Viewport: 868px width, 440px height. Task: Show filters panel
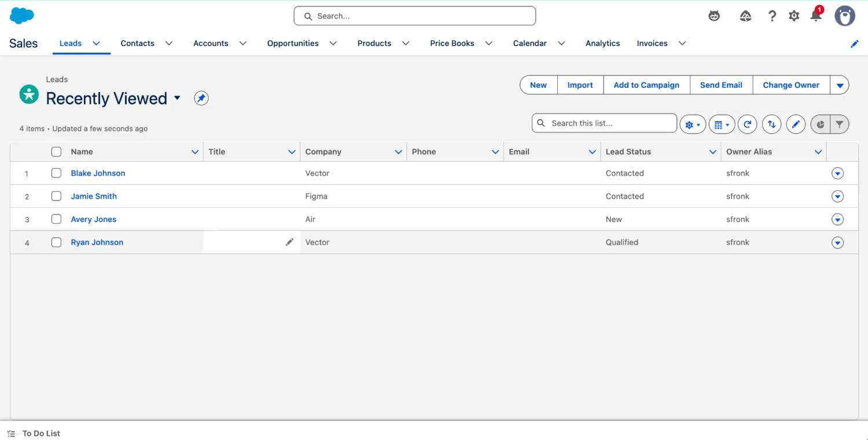click(x=840, y=124)
